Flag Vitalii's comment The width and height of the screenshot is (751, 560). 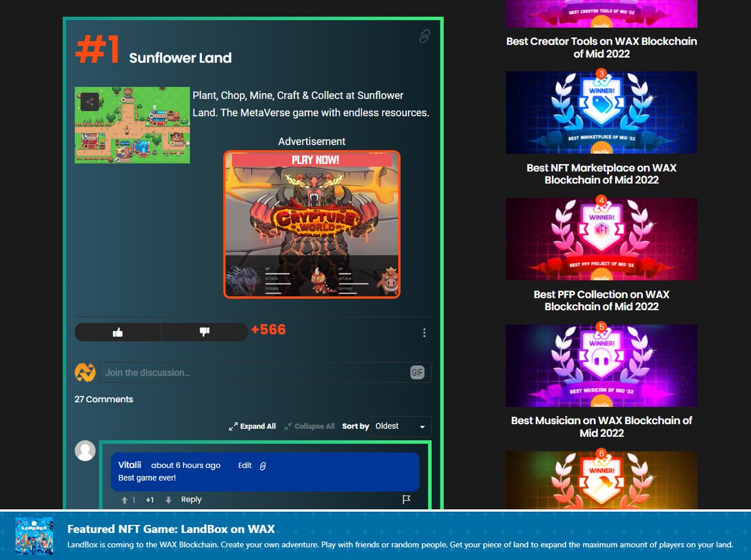click(406, 499)
